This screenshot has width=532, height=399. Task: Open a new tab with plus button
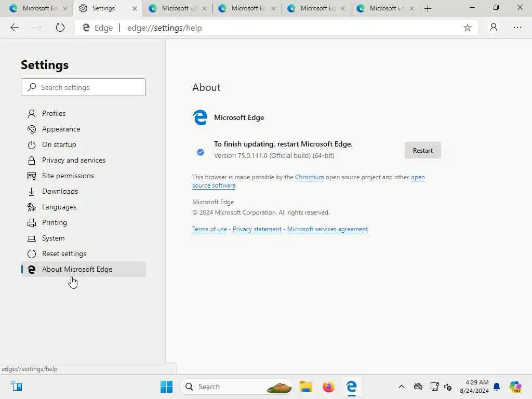coord(428,8)
